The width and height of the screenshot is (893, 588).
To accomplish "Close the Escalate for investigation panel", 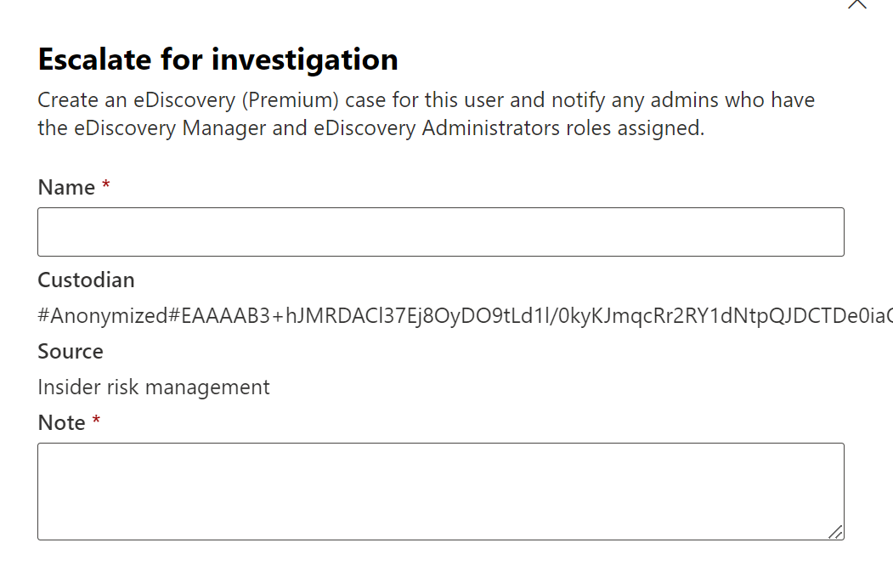I will (857, 3).
